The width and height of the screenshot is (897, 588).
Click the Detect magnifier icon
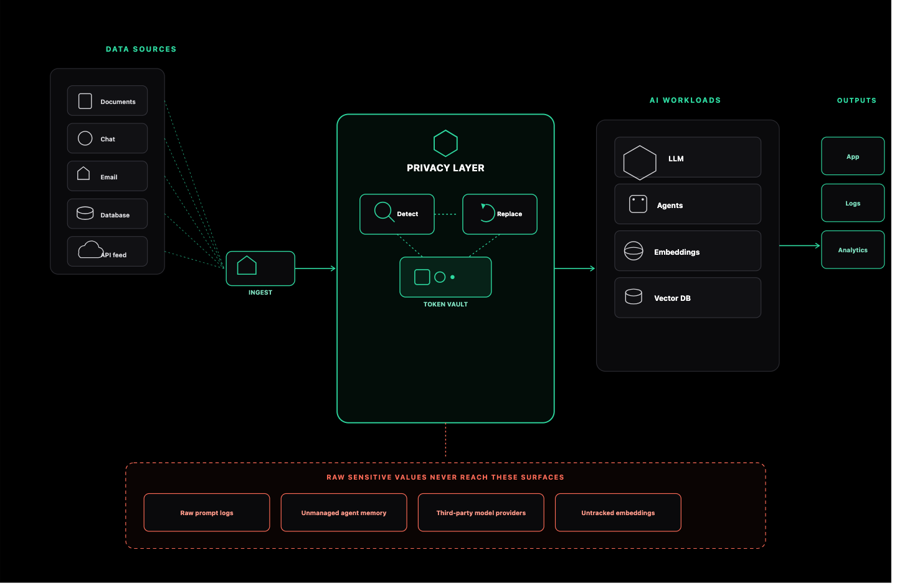[383, 211]
